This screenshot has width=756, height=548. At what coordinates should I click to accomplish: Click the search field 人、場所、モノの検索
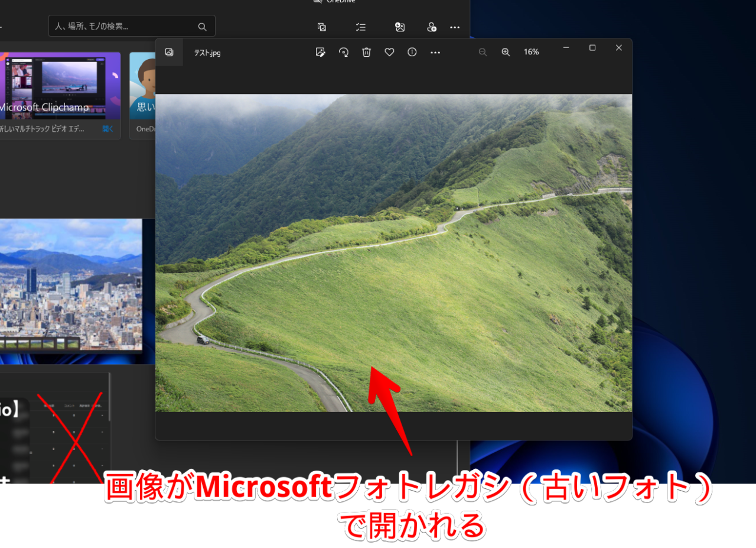pyautogui.click(x=132, y=27)
